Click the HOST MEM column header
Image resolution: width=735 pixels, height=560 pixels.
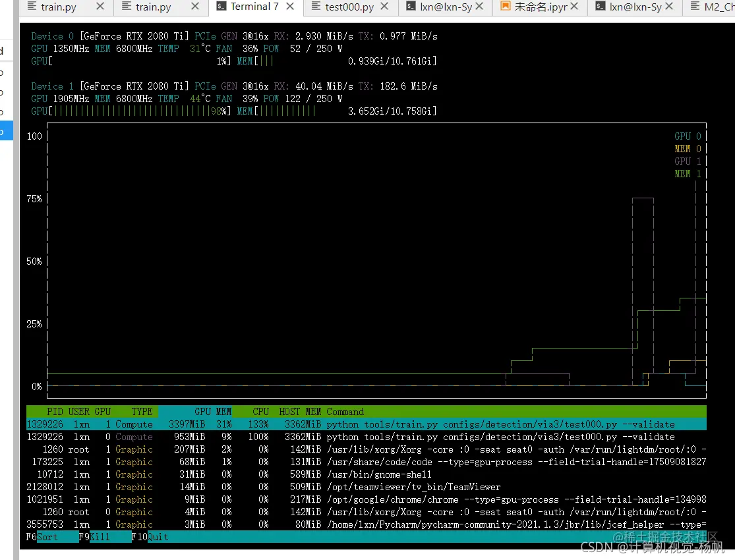(x=300, y=412)
